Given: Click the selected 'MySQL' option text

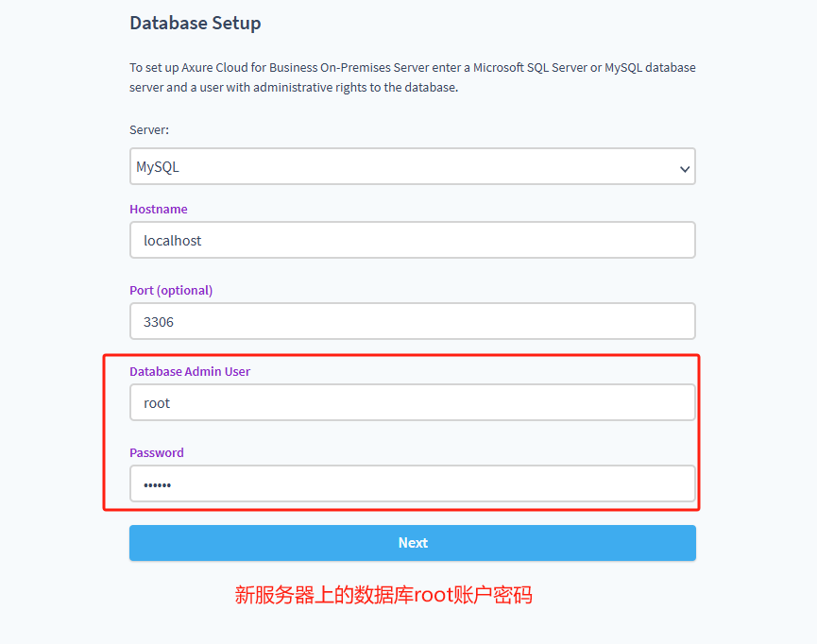Looking at the screenshot, I should pyautogui.click(x=158, y=167).
